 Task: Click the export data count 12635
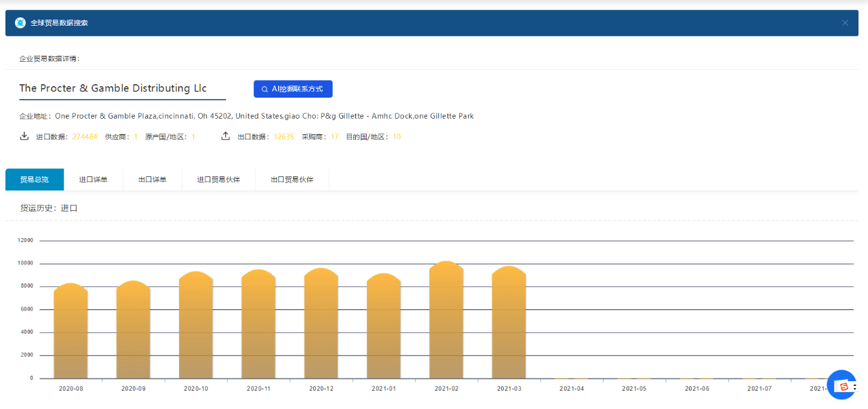pos(284,137)
